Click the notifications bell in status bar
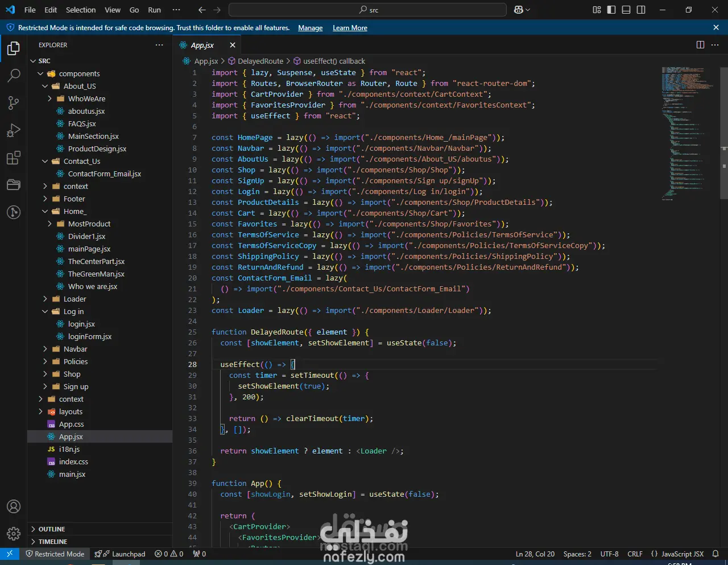Viewport: 728px width, 565px height. [x=715, y=554]
